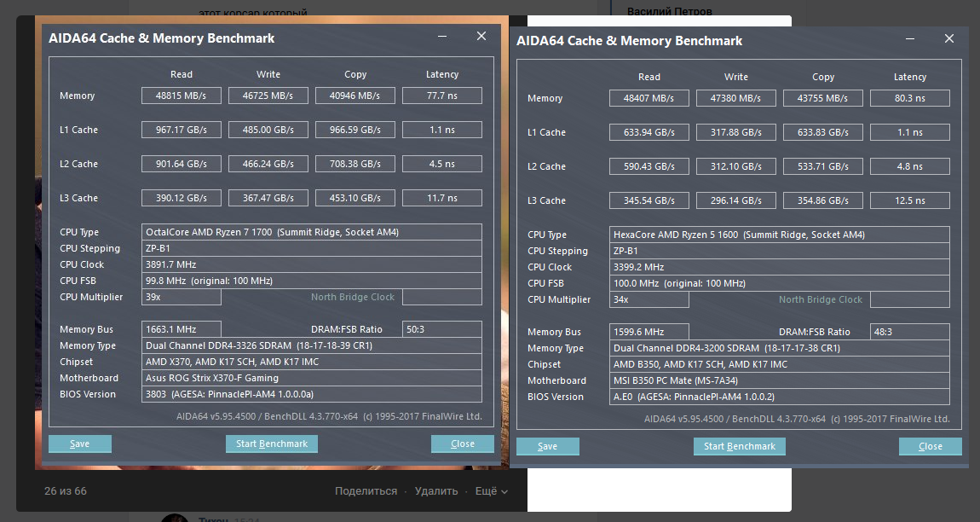Click Save in the Ryzen 5 1600 window

point(547,446)
